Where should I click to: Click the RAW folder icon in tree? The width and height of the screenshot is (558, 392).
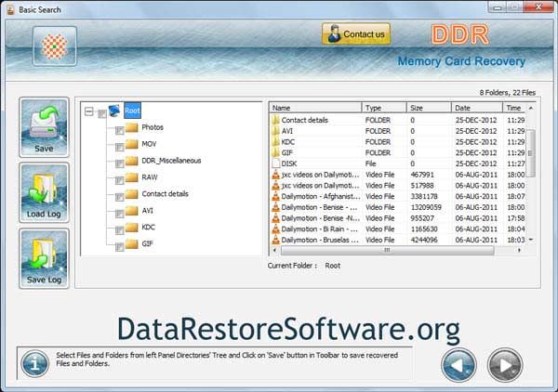pos(132,177)
